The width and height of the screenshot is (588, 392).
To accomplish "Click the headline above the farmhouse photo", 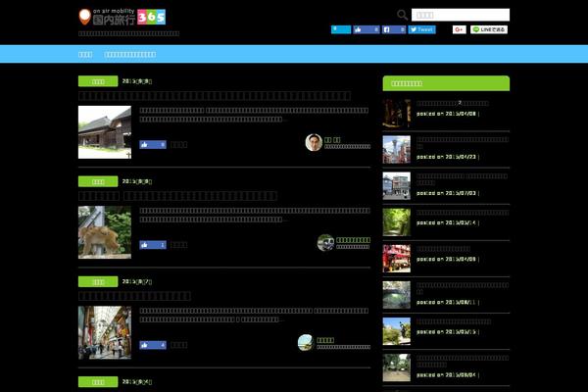I will [215, 96].
